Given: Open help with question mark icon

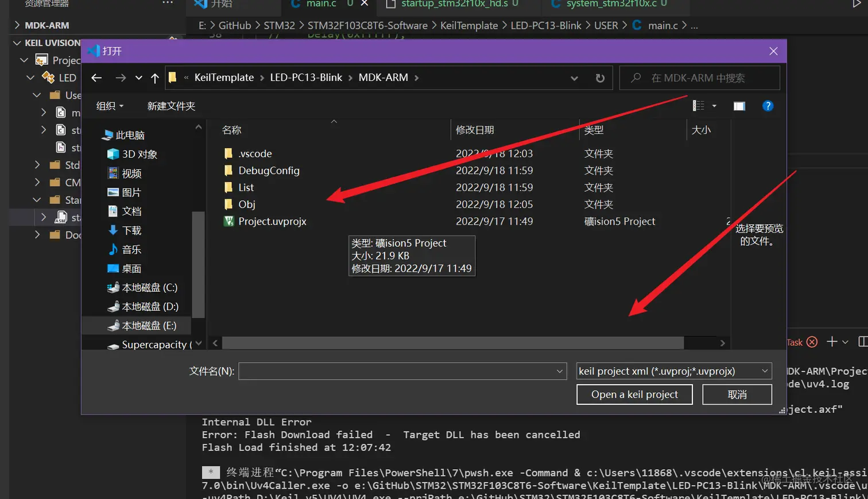Looking at the screenshot, I should pyautogui.click(x=768, y=106).
